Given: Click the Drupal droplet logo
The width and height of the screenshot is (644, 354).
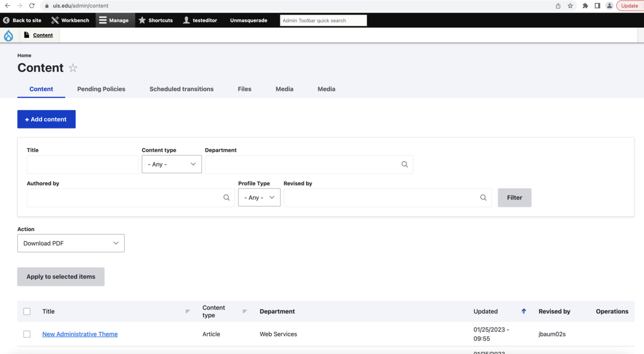Looking at the screenshot, I should tap(8, 35).
